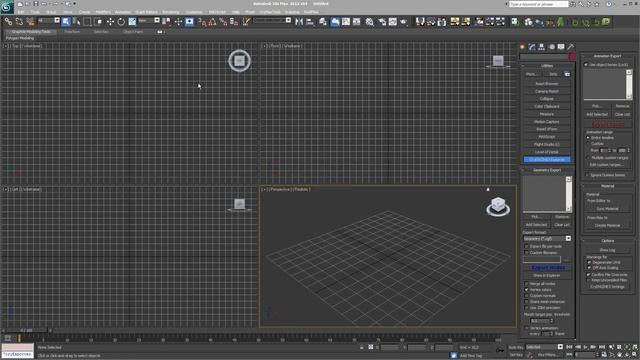The image size is (640, 360).
Task: Click the Geometry Export list scrollbar
Action: (x=569, y=194)
